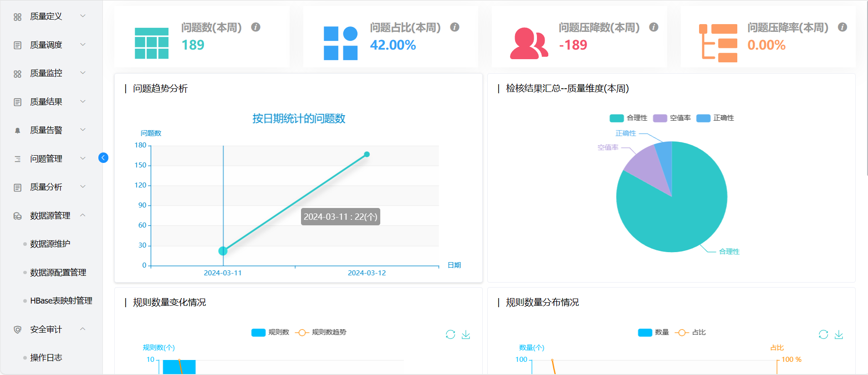The width and height of the screenshot is (868, 375).
Task: Click the 安全审计 sidebar icon
Action: point(17,329)
